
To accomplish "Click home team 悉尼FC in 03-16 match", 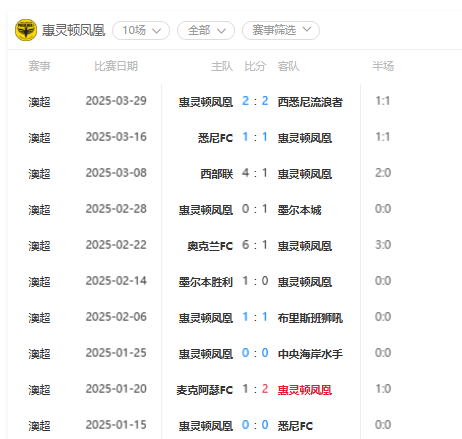I will click(x=215, y=138).
